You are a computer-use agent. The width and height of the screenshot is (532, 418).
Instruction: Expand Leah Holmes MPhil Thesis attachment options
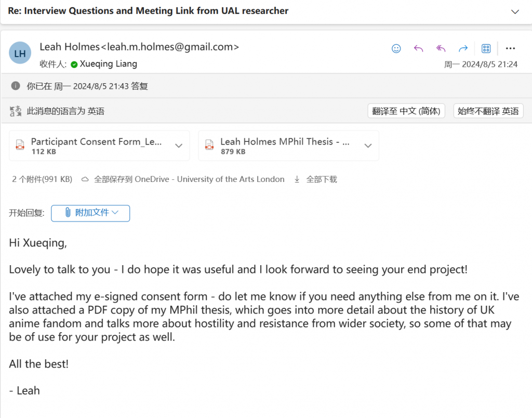[368, 146]
